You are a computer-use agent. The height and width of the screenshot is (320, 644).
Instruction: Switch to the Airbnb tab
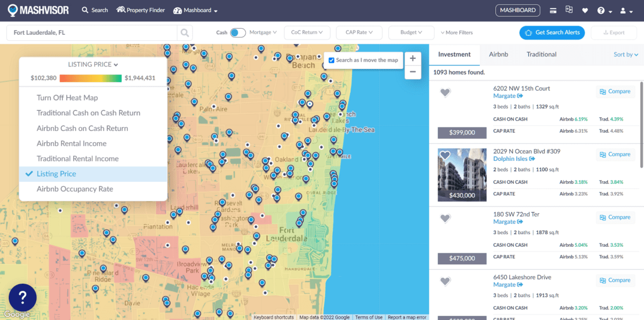tap(498, 55)
